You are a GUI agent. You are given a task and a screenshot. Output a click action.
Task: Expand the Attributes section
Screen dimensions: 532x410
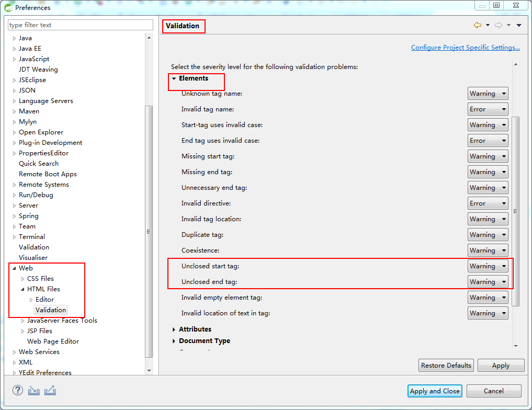[174, 329]
